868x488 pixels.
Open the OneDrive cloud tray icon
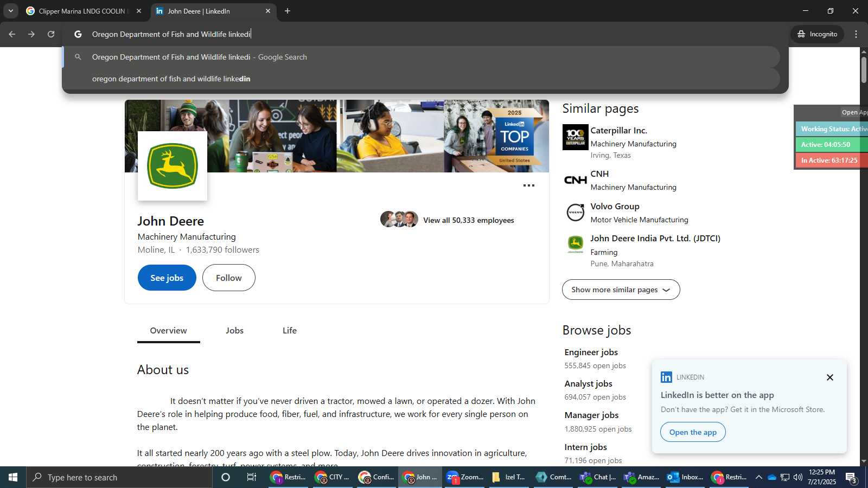click(x=772, y=477)
